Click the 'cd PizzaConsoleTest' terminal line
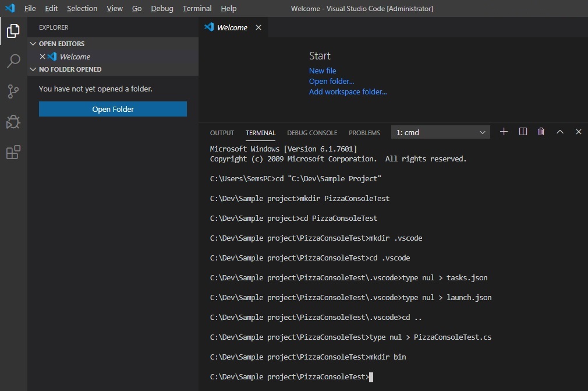 pyautogui.click(x=293, y=219)
